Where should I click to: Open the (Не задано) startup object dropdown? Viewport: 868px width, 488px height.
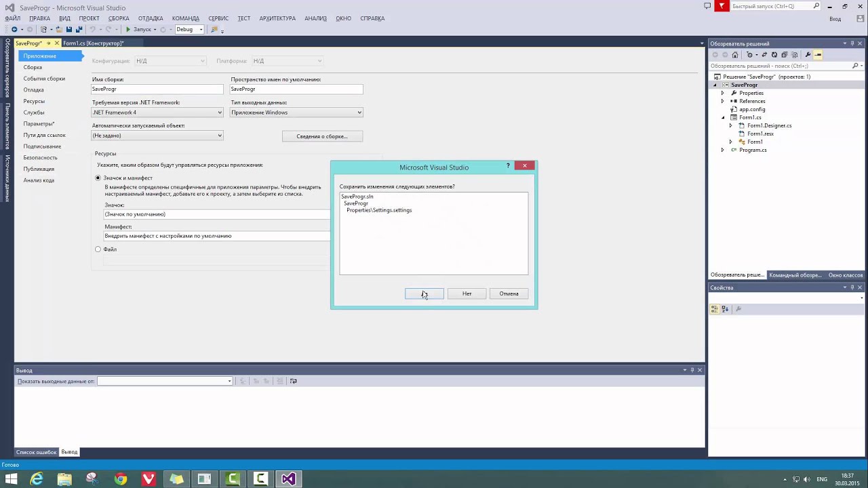point(157,136)
